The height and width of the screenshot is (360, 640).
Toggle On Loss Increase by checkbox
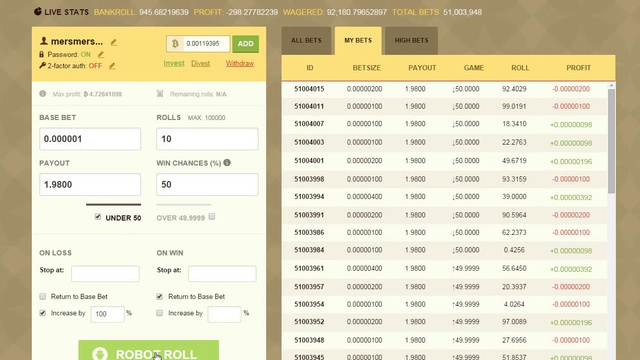tap(42, 313)
